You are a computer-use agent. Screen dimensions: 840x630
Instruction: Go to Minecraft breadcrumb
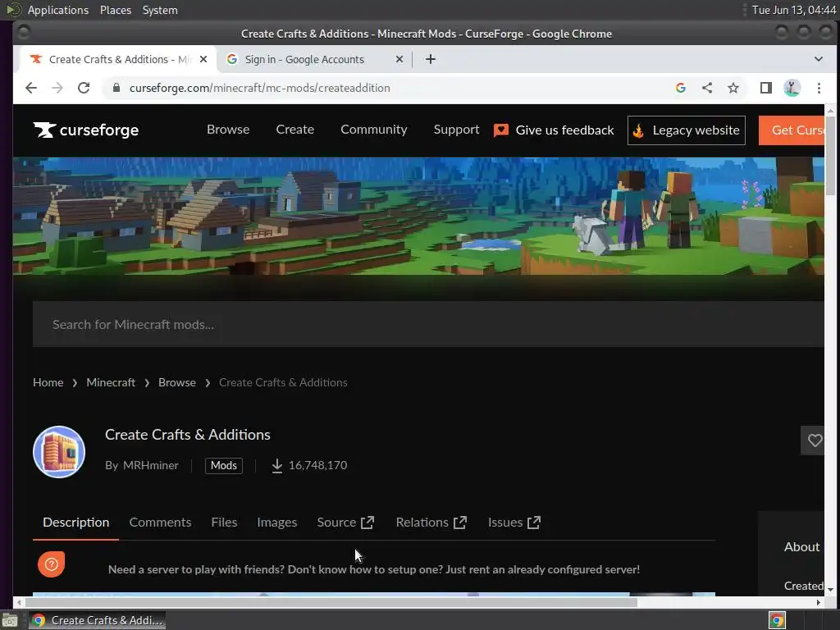111,382
